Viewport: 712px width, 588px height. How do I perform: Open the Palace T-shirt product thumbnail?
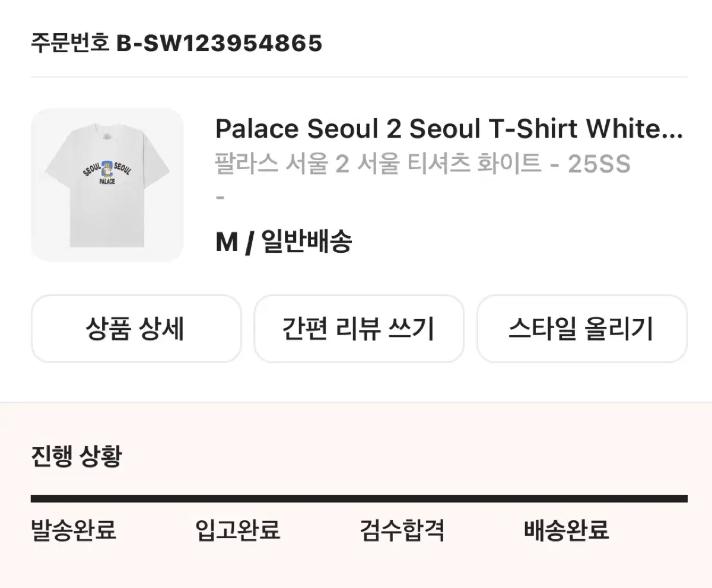click(x=107, y=185)
